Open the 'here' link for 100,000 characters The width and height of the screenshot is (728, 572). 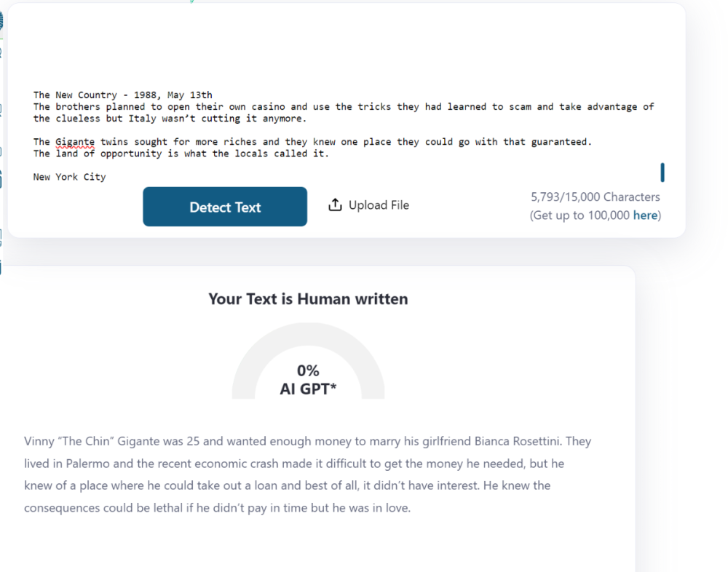point(644,215)
